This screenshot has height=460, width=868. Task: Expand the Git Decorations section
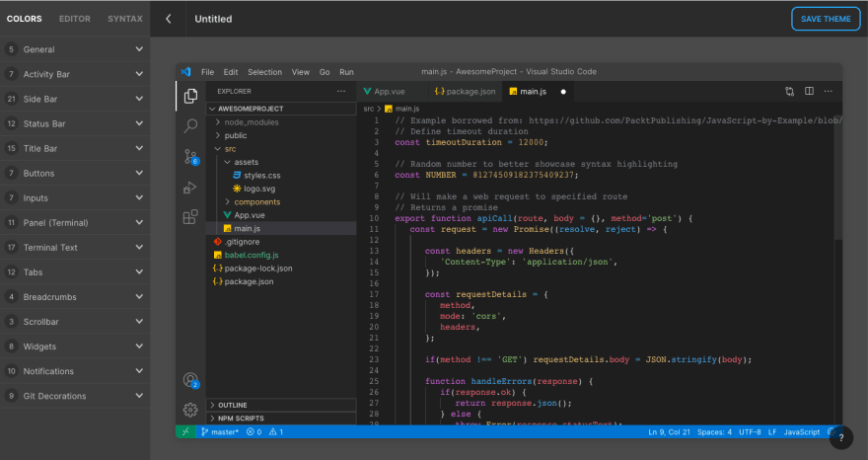[x=75, y=396]
